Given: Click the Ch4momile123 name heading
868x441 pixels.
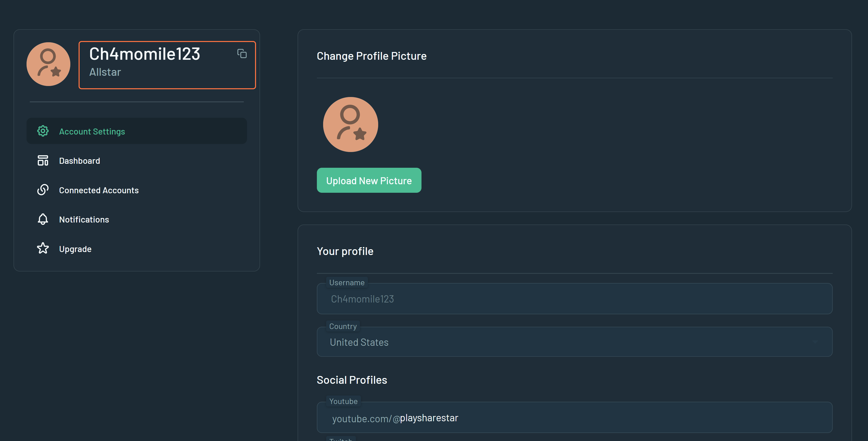Looking at the screenshot, I should pyautogui.click(x=145, y=54).
